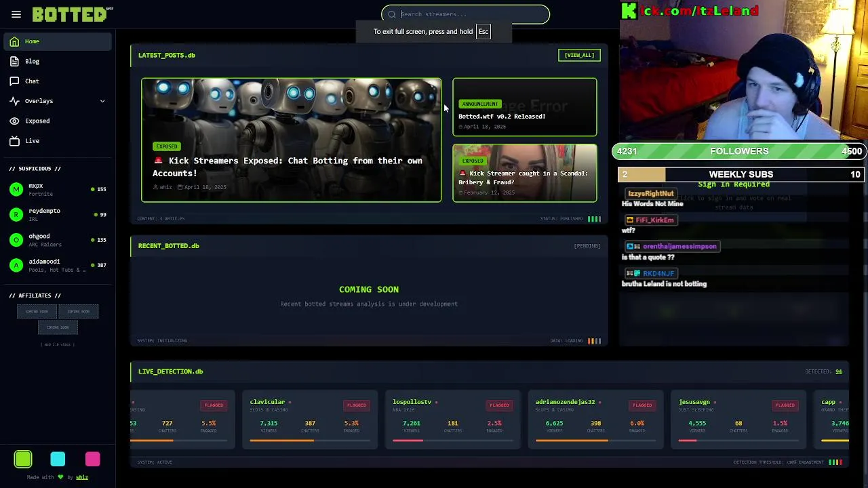This screenshot has width=868, height=488.
Task: Click the Blog document icon
Action: pyautogui.click(x=14, y=61)
